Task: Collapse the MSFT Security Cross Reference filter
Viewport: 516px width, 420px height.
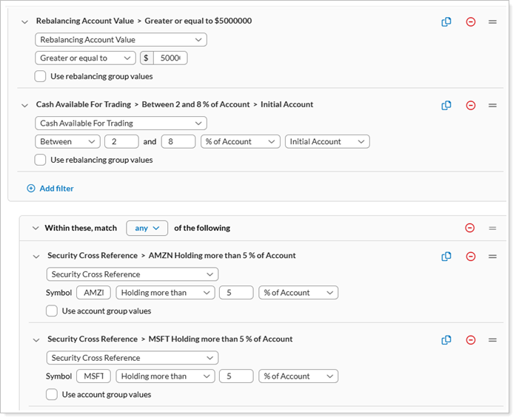Action: [x=36, y=339]
